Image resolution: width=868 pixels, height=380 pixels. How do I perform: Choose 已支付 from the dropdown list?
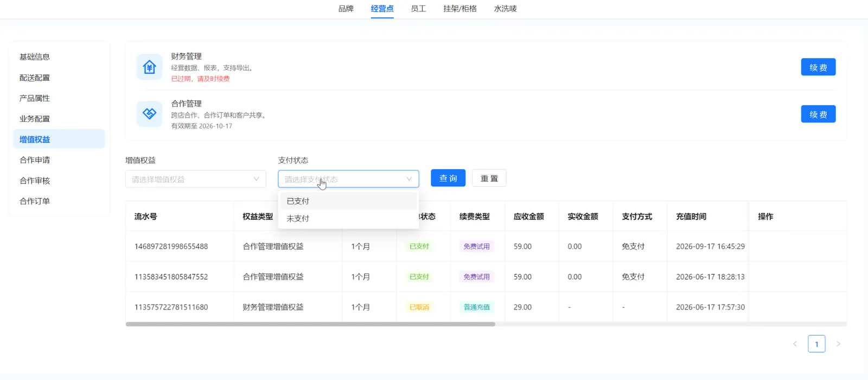(348, 201)
